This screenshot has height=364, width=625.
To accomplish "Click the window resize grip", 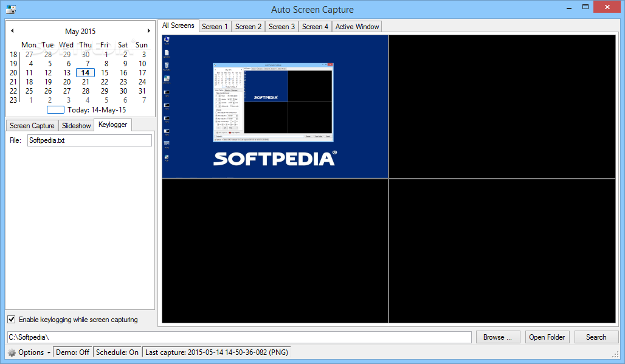I will click(615, 354).
